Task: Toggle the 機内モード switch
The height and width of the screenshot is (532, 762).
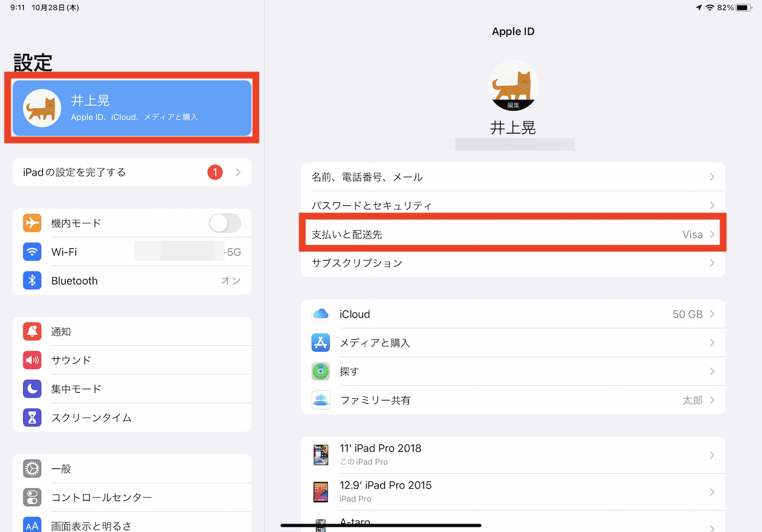Action: (x=225, y=223)
